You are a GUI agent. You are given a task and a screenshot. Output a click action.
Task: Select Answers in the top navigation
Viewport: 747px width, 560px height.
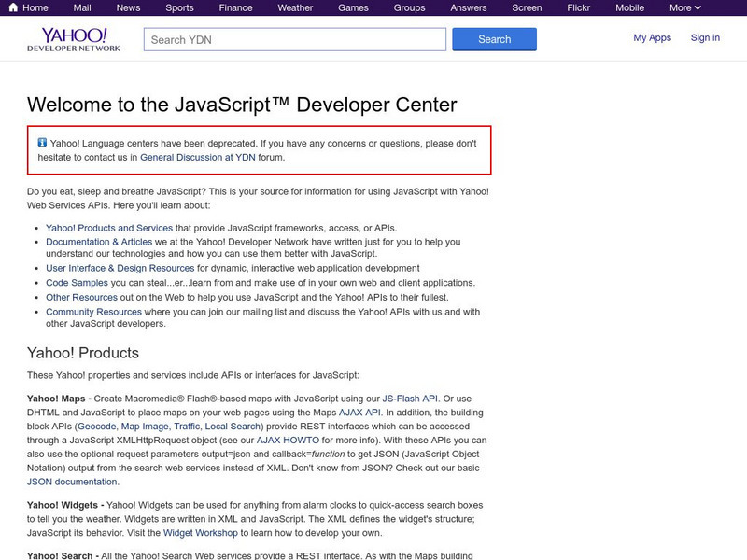pyautogui.click(x=469, y=7)
